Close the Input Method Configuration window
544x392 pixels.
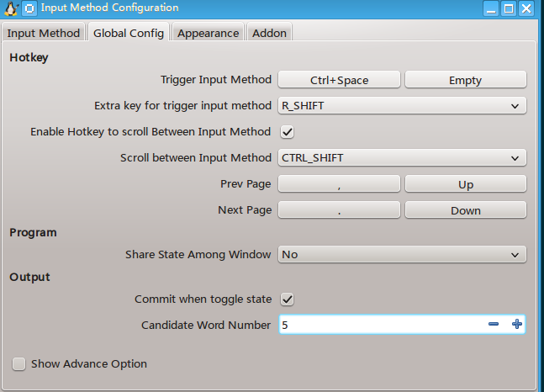point(526,8)
